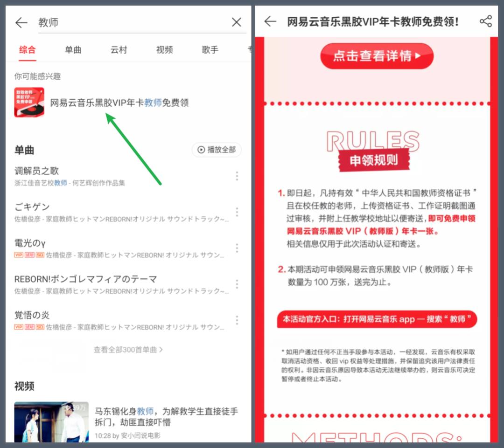Image resolution: width=504 pixels, height=448 pixels.
Task: Tap the share icon on promotion page
Action: click(485, 21)
